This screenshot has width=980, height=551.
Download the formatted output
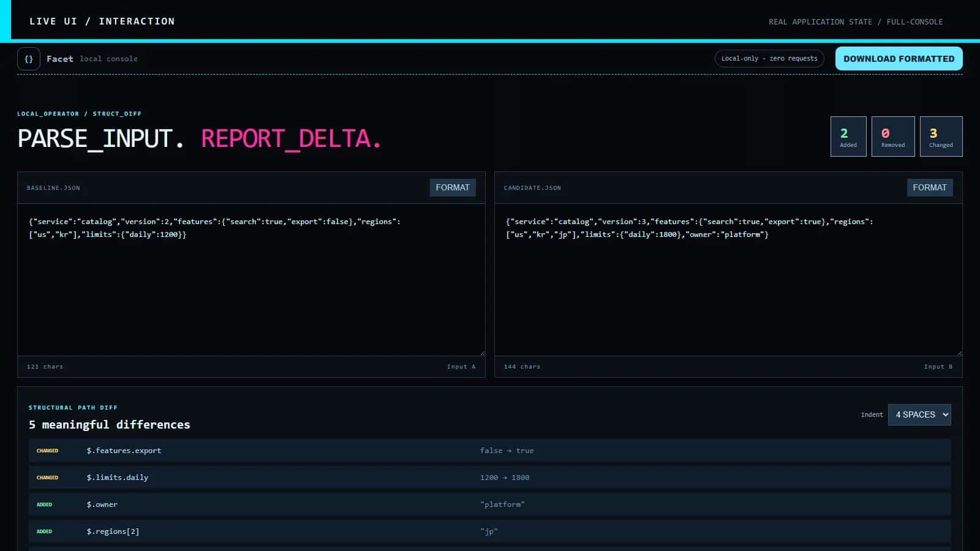point(899,59)
